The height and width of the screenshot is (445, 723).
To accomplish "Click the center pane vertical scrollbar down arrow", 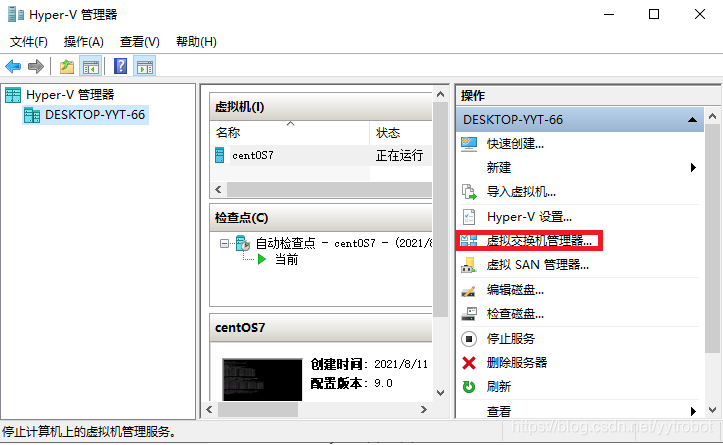I will [x=440, y=393].
